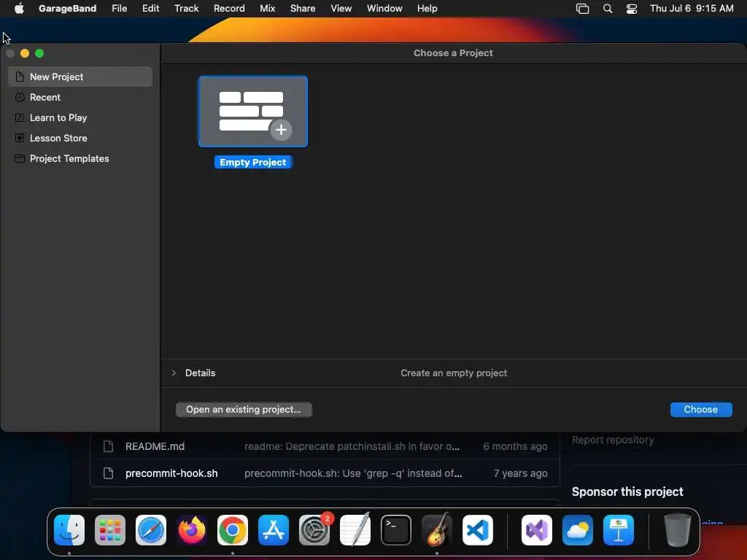This screenshot has width=747, height=560.
Task: Open the Trash in the Dock
Action: tap(678, 530)
